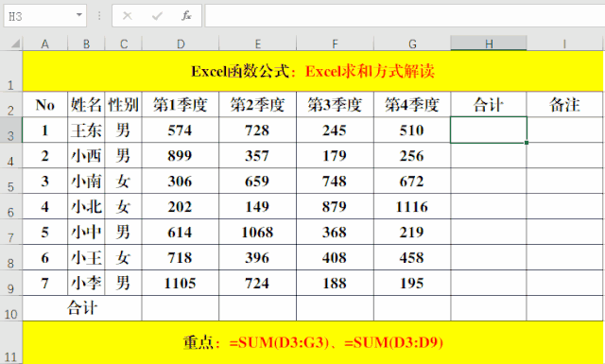Image resolution: width=605 pixels, height=364 pixels.
Task: Open the Name Box dropdown arrow
Action: (x=79, y=15)
